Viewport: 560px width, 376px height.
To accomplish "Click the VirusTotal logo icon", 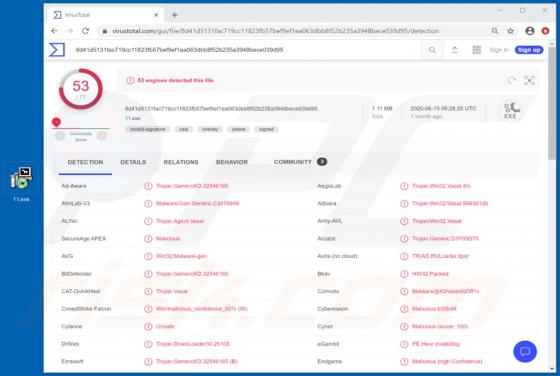I will pyautogui.click(x=57, y=50).
